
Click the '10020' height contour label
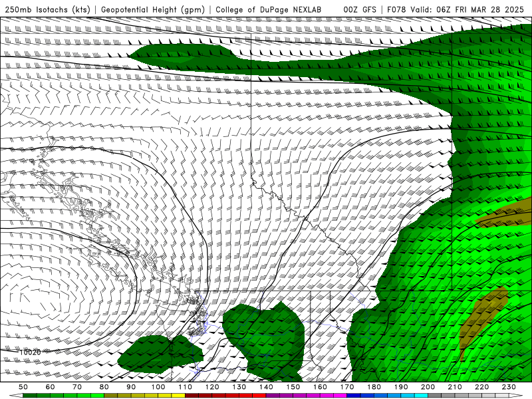point(30,352)
